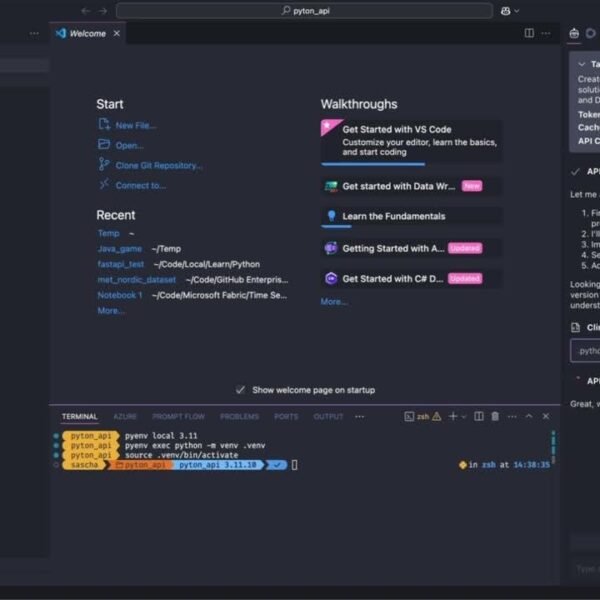This screenshot has width=600, height=600.
Task: Open terminal panel more actions
Action: click(512, 416)
